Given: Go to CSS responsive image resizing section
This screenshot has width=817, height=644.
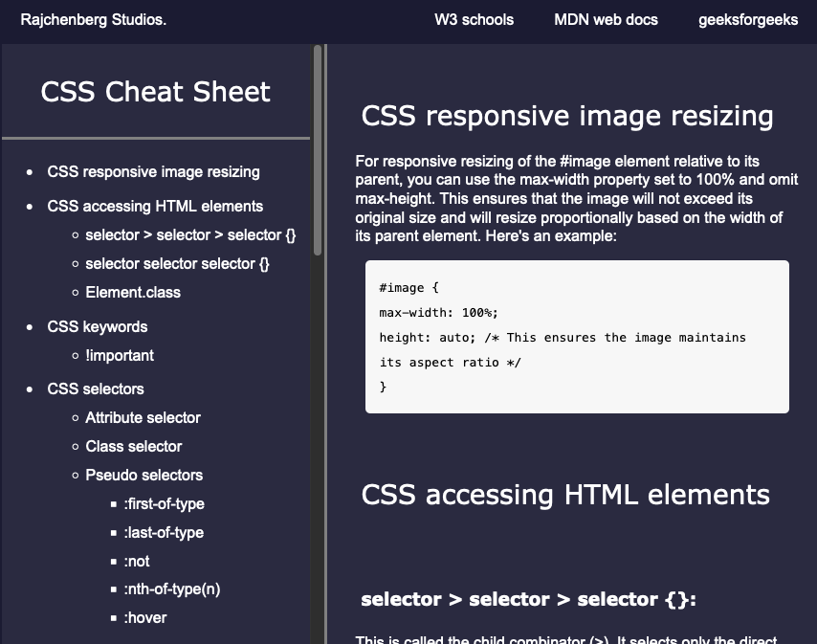Looking at the screenshot, I should [x=153, y=172].
